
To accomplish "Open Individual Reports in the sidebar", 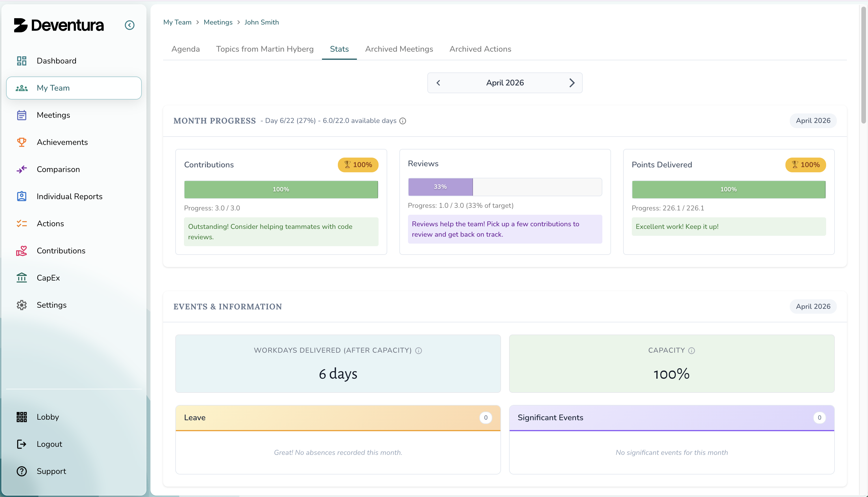I will point(69,196).
